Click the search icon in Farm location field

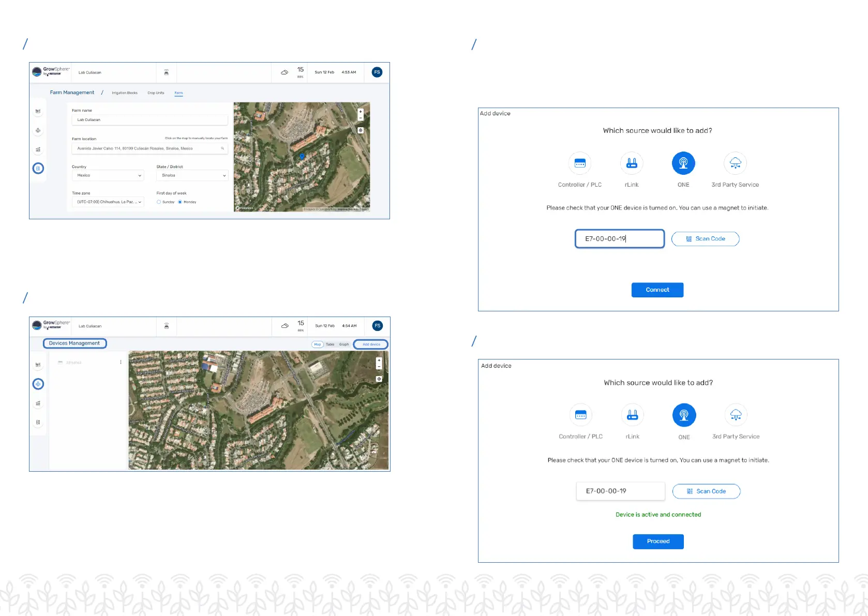[x=222, y=148]
